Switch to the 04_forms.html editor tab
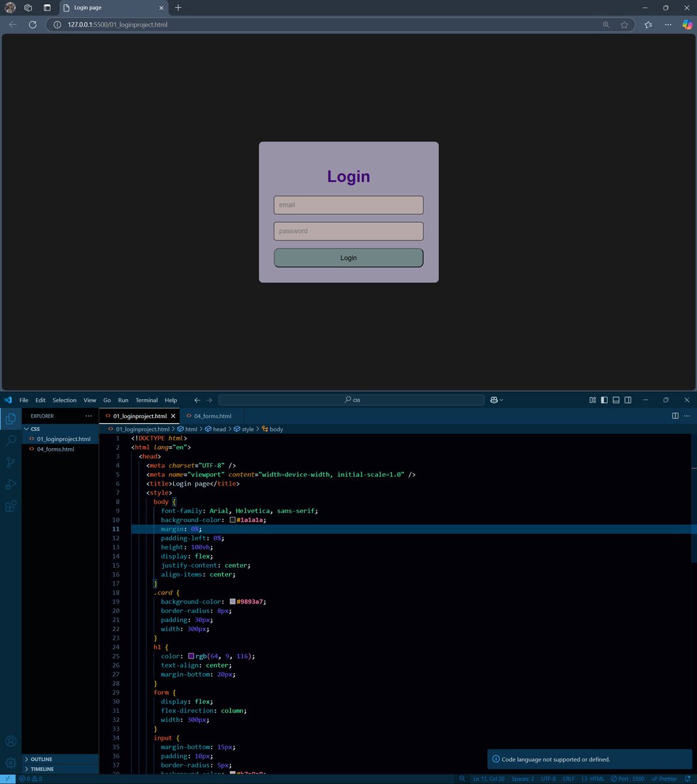Viewport: 697px width, 784px height. [x=212, y=416]
